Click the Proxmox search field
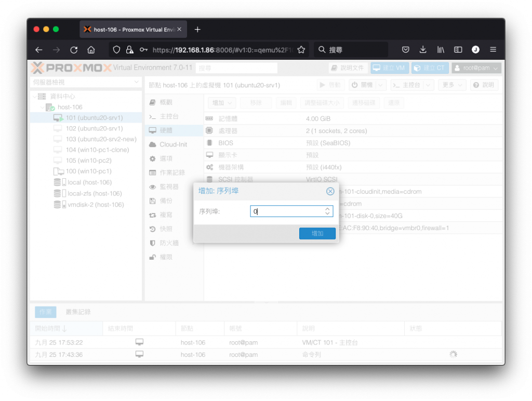The height and width of the screenshot is (401, 532). tap(236, 68)
